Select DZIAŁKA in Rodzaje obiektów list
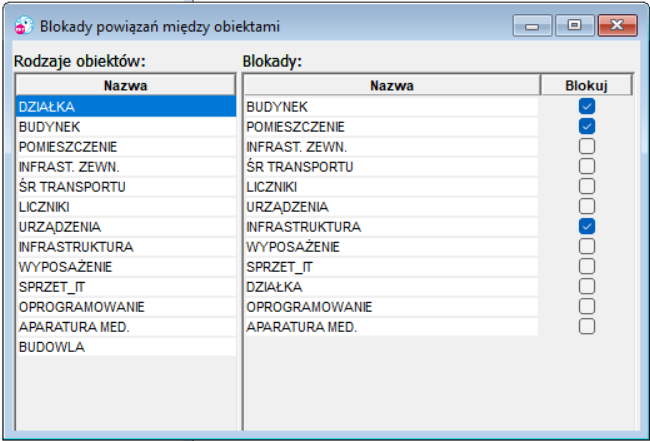Image resolution: width=650 pixels, height=441 pixels. tap(126, 107)
